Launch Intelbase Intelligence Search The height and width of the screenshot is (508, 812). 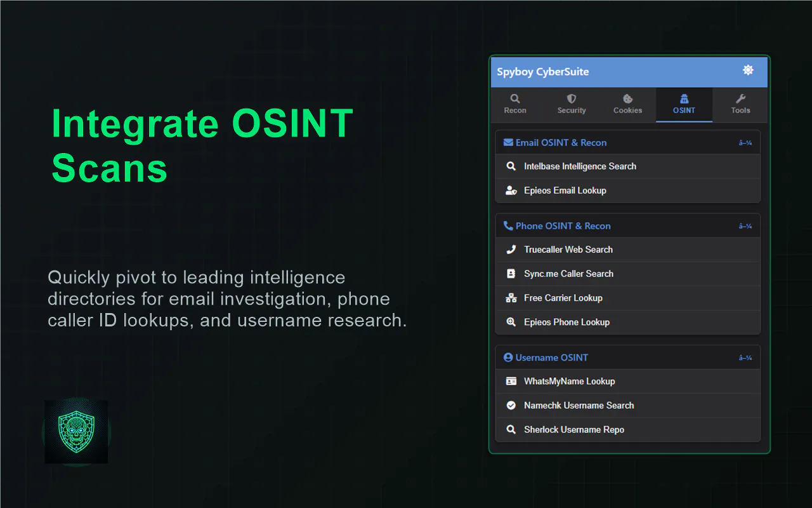pyautogui.click(x=627, y=166)
